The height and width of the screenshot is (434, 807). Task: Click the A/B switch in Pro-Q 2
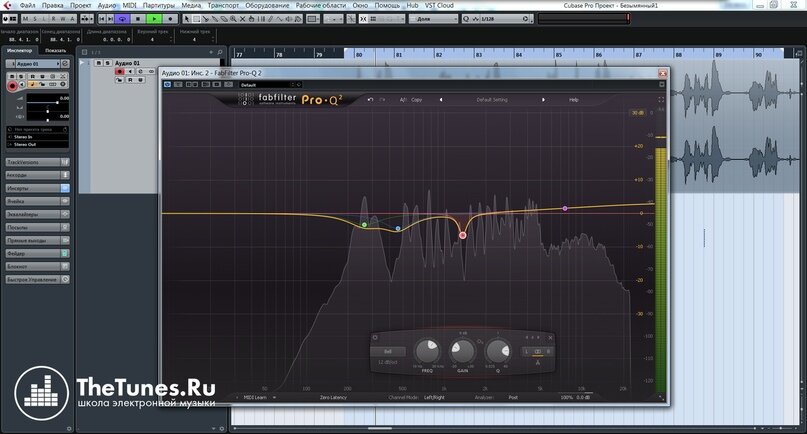[x=403, y=100]
